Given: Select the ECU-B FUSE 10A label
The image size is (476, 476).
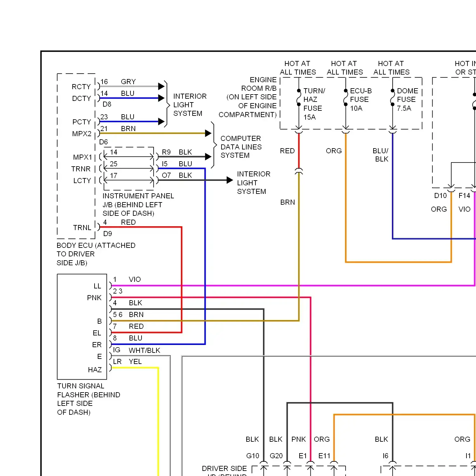Looking at the screenshot, I should pyautogui.click(x=361, y=99).
